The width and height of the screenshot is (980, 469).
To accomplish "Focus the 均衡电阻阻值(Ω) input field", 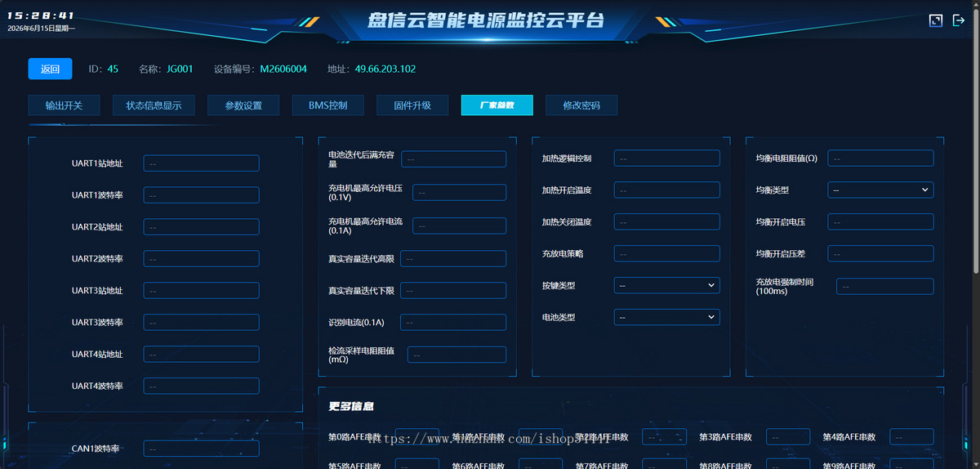I will tap(880, 159).
